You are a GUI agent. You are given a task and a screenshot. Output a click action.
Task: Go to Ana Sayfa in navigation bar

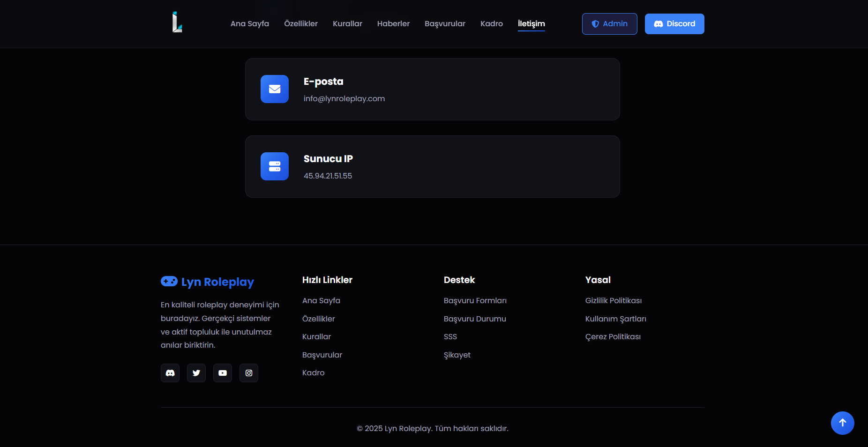(x=250, y=24)
